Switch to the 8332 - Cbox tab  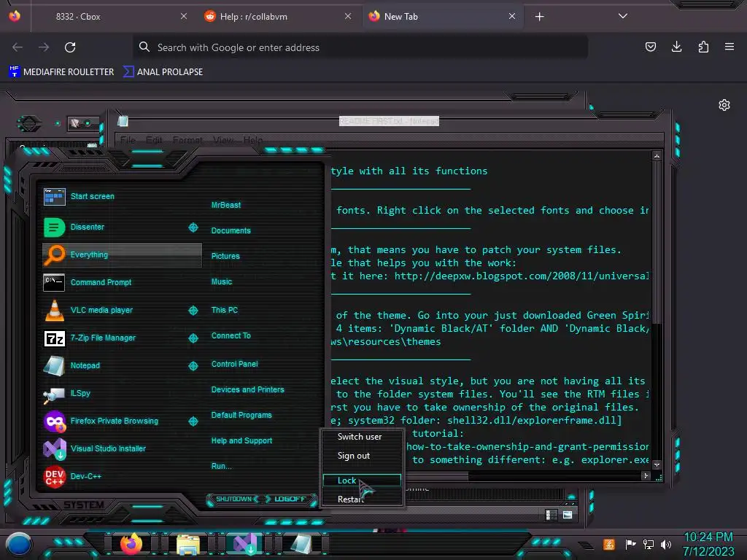[x=111, y=16]
